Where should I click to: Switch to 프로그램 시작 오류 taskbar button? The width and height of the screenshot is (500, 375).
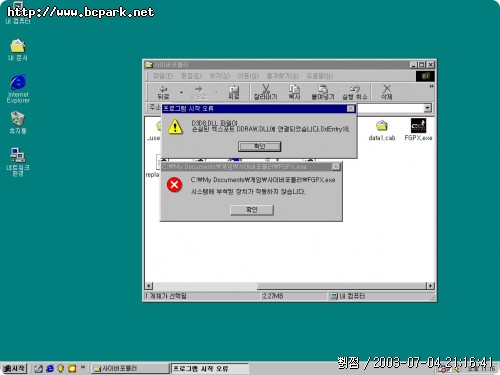210,368
